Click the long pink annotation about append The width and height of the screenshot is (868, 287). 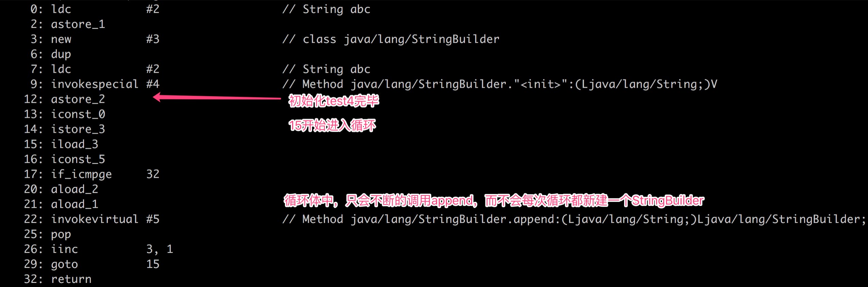coord(494,201)
